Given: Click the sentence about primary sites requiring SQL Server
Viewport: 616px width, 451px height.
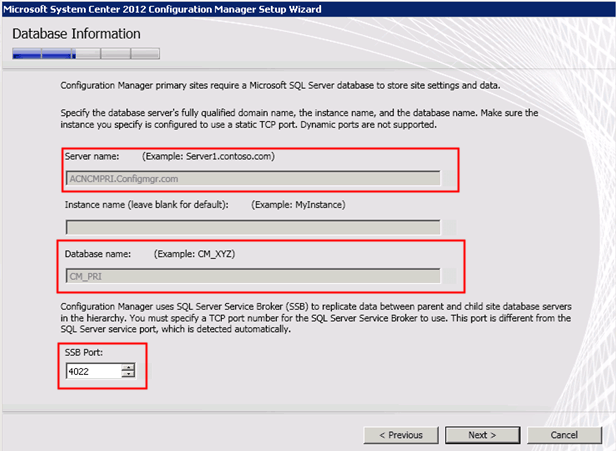Looking at the screenshot, I should pos(280,85).
